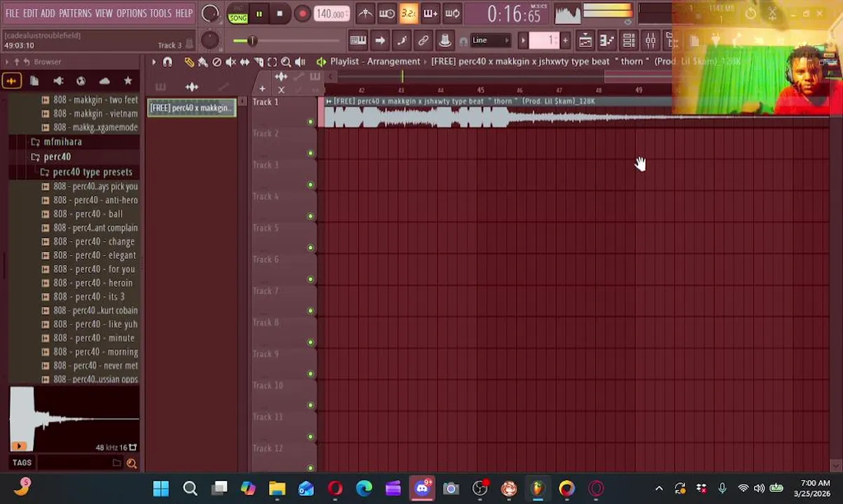Select the Draw pencil tool in playlist toolbar
Viewport: 843px width, 504px height.
pyautogui.click(x=189, y=62)
